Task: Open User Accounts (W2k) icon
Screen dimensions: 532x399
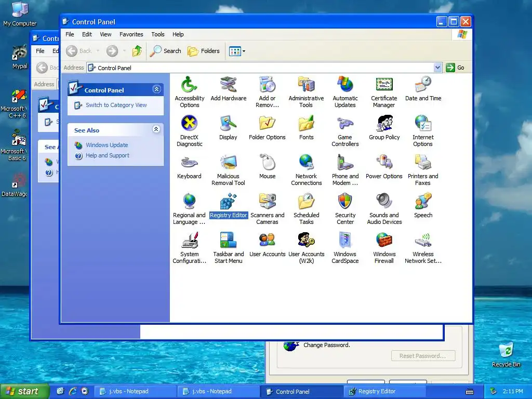Action: [306, 248]
